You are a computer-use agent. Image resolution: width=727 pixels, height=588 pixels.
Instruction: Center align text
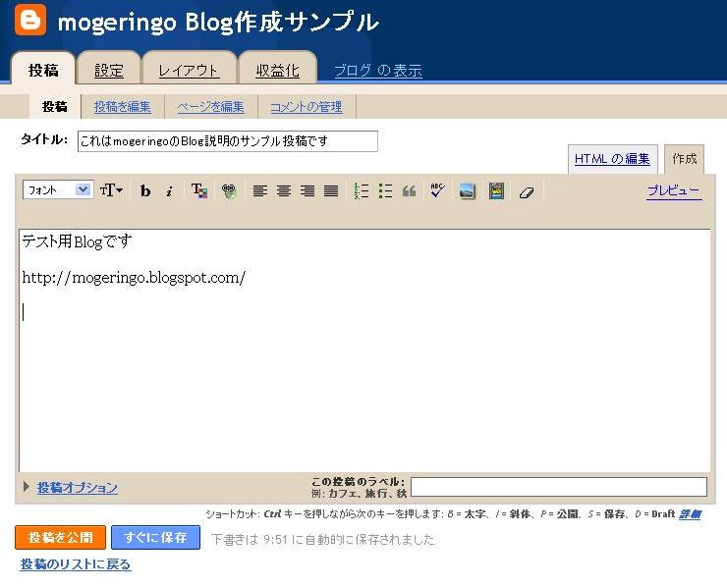click(x=284, y=190)
